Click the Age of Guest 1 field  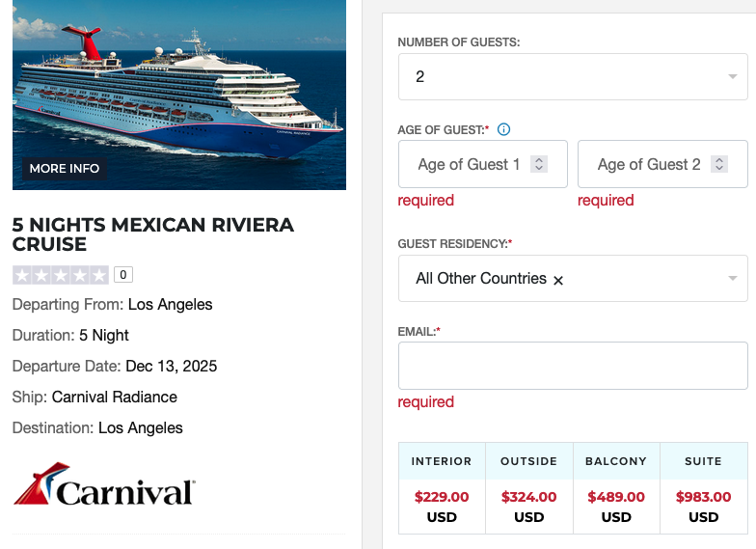[468, 165]
